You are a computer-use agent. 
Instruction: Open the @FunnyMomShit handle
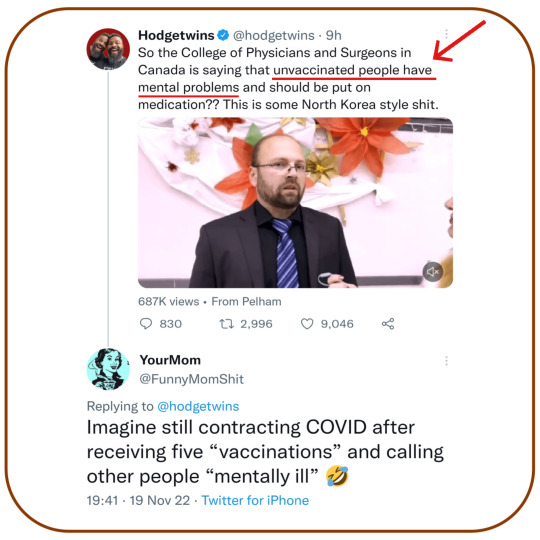tap(191, 379)
